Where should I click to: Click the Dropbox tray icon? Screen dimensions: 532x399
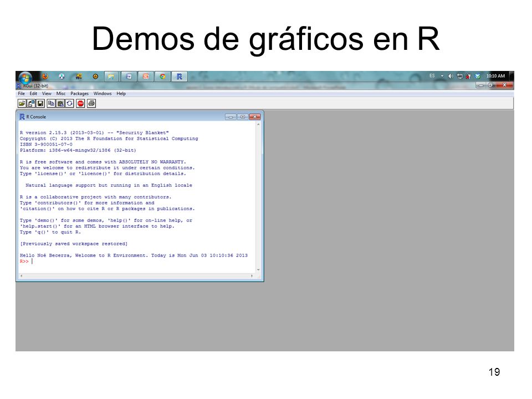(478, 76)
